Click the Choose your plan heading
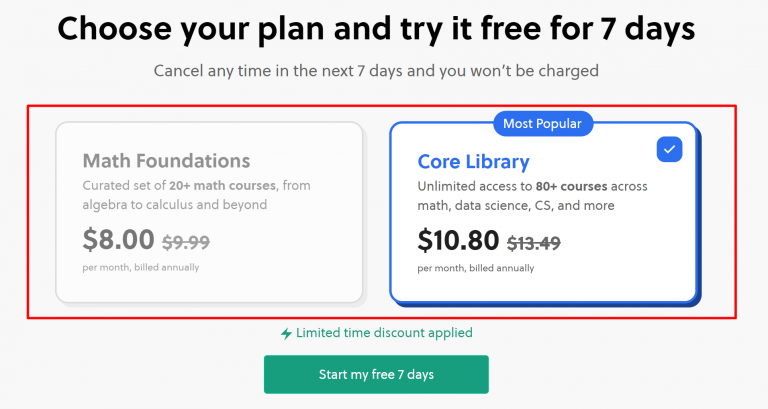The image size is (768, 409). point(376,29)
